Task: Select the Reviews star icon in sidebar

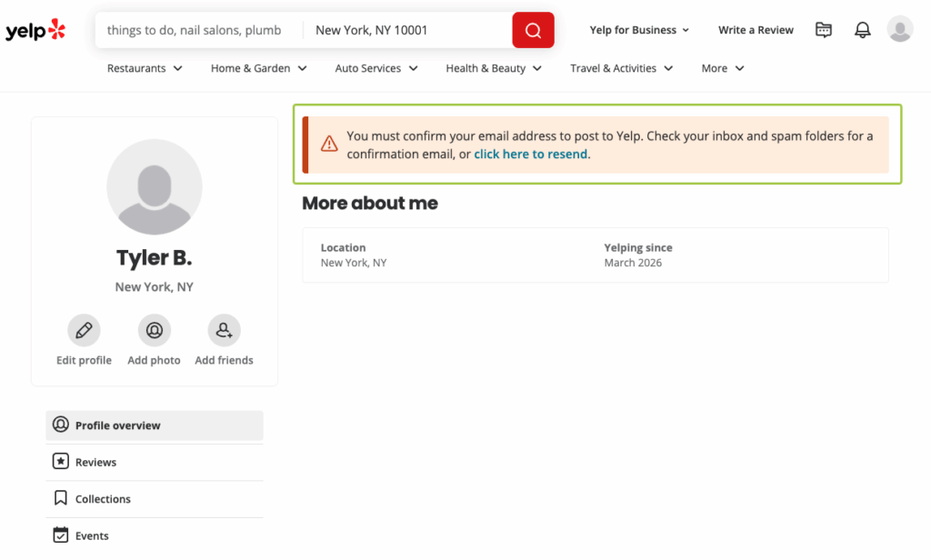Action: point(60,462)
